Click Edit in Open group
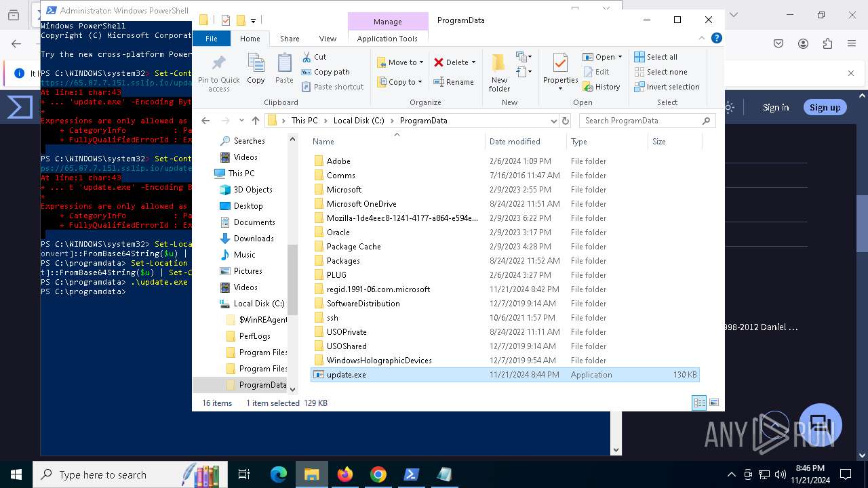 (595, 72)
